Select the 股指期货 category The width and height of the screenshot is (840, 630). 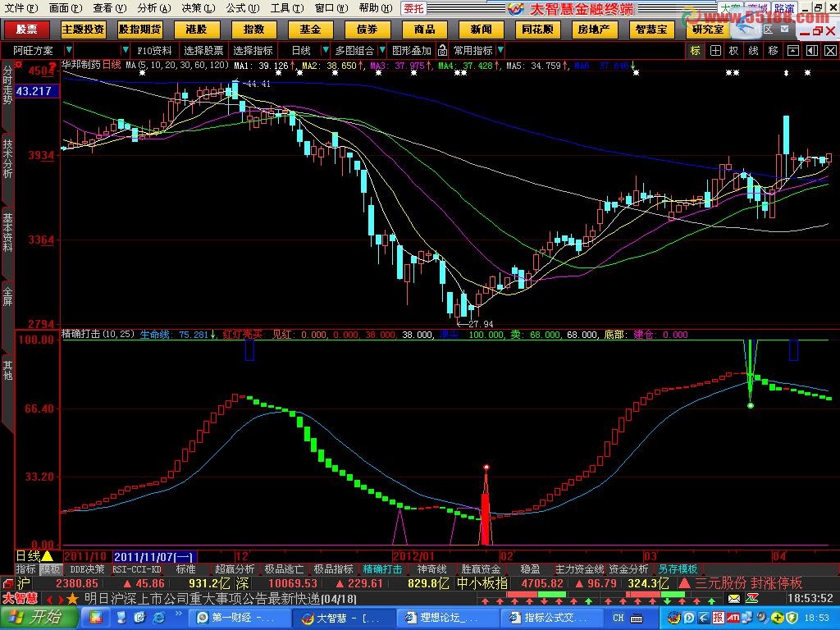(139, 30)
